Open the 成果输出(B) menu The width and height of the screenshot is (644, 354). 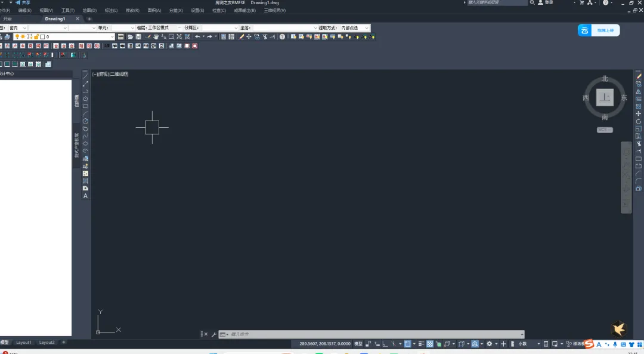(244, 11)
